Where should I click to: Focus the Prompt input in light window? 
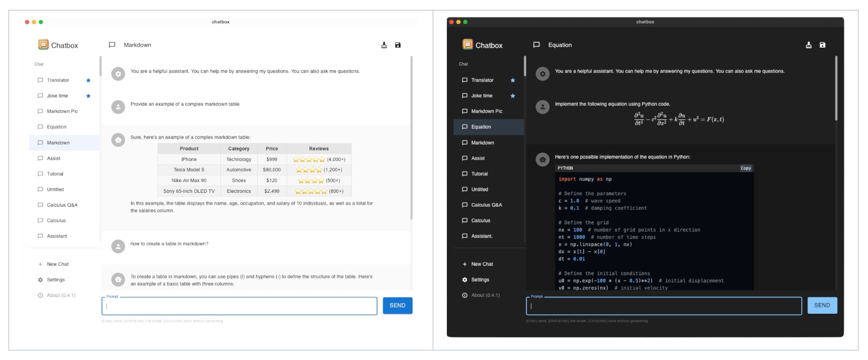click(239, 306)
